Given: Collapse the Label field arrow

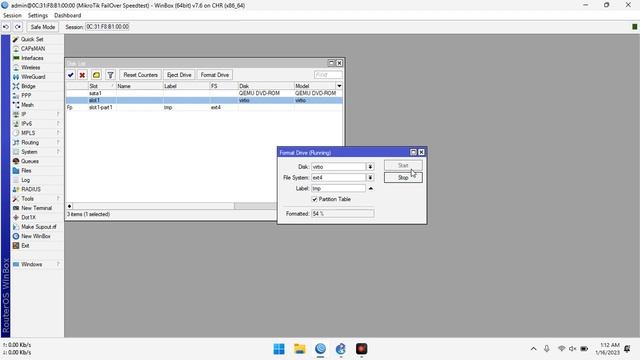Looking at the screenshot, I should (x=371, y=189).
